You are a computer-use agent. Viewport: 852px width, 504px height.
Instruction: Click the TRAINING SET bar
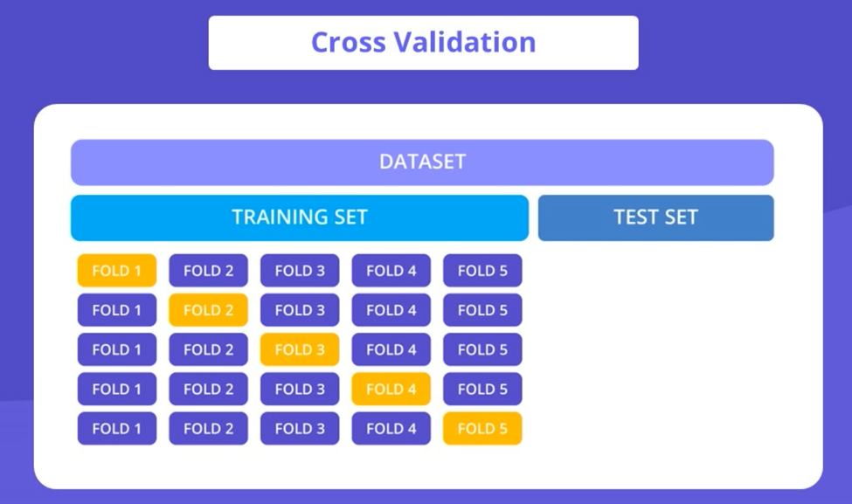click(x=300, y=217)
